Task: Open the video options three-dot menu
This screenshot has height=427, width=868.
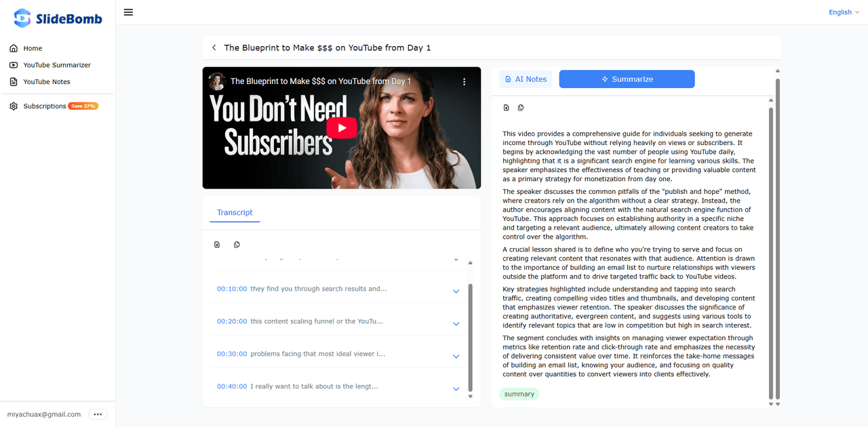Action: point(464,81)
